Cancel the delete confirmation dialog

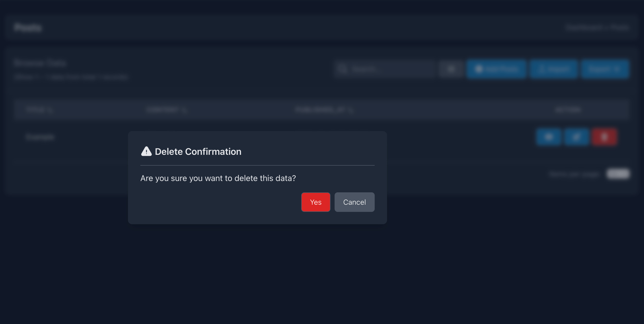point(354,202)
